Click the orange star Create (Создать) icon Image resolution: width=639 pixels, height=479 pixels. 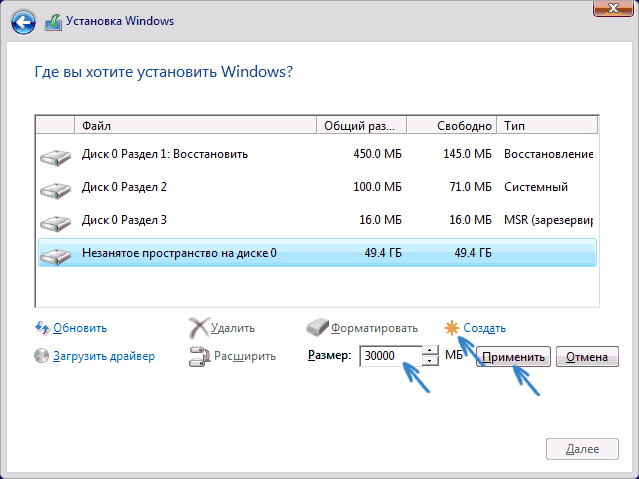452,328
